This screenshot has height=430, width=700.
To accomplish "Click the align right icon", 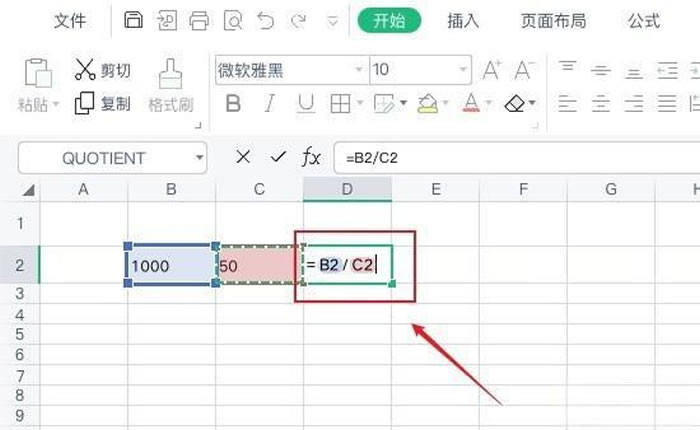I will point(633,104).
